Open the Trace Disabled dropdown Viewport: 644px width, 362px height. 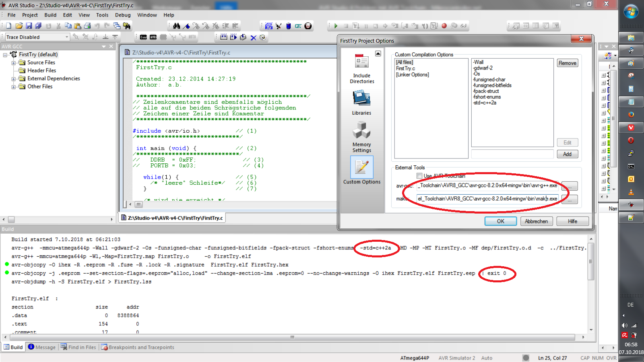tap(67, 37)
